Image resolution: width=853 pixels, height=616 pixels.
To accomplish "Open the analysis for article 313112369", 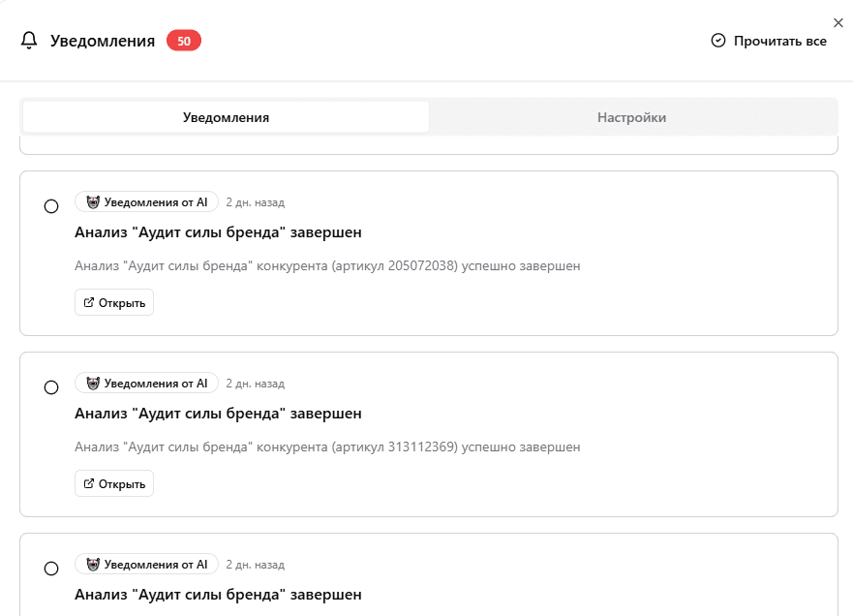I will [113, 482].
